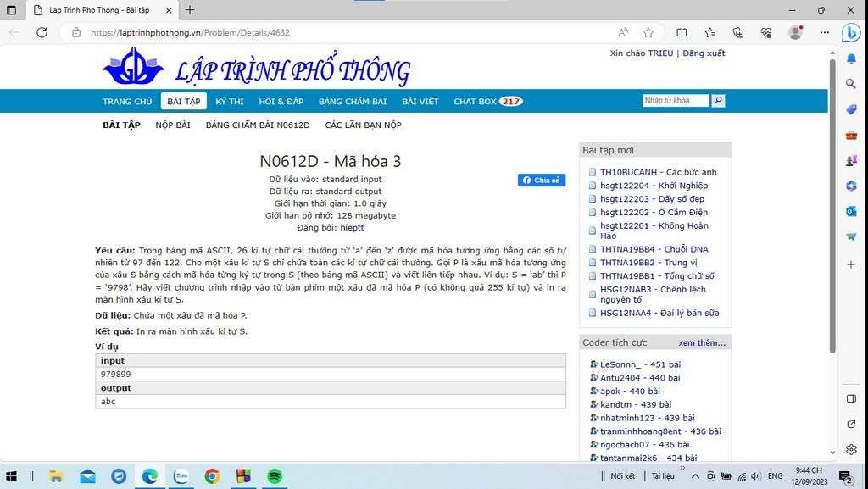
Task: Open Bing Chat sidebar icon
Action: 851,32
